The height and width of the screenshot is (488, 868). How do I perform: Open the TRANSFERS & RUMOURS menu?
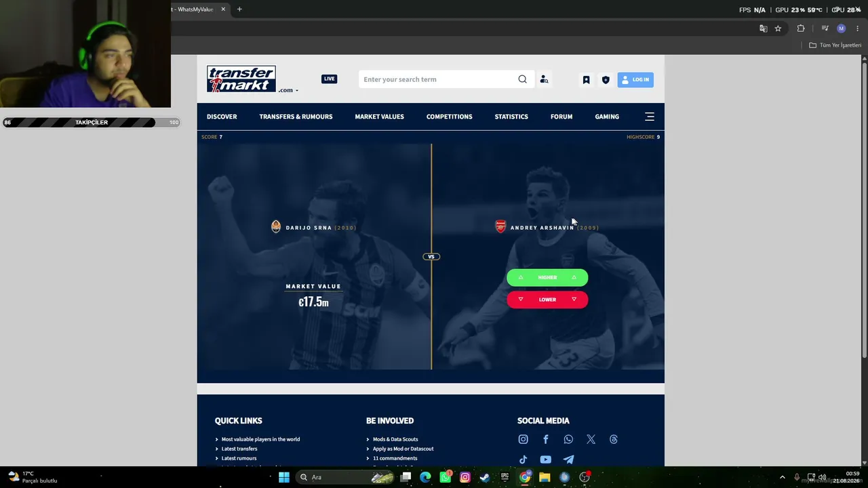tap(296, 117)
